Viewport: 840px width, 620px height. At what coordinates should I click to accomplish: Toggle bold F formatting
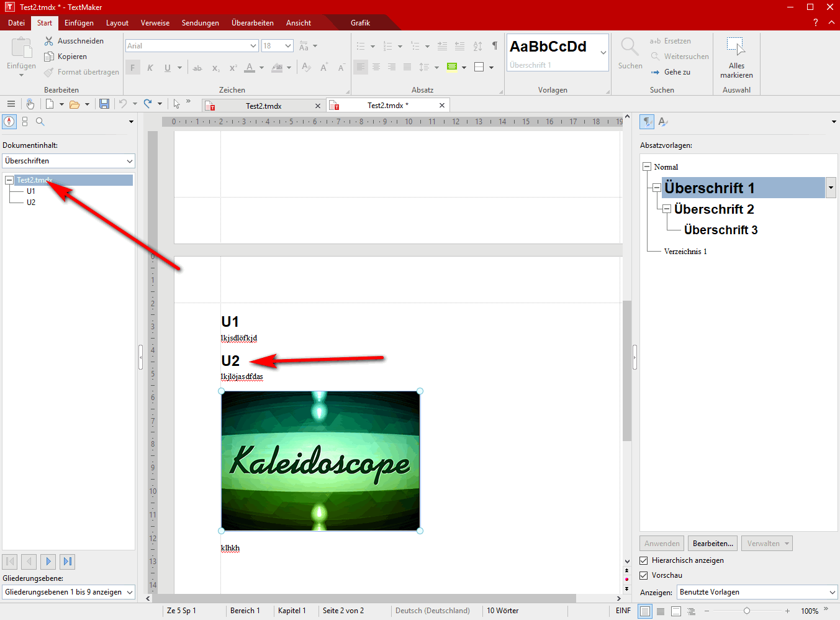click(132, 68)
